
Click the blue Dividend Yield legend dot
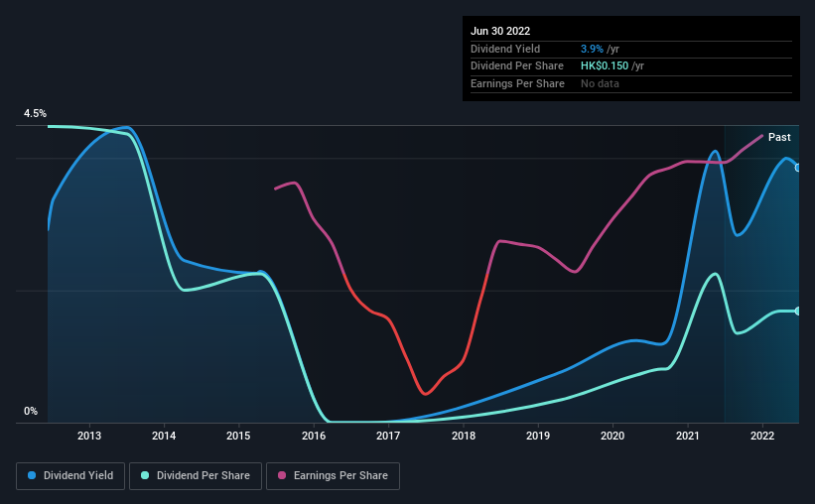(32, 475)
